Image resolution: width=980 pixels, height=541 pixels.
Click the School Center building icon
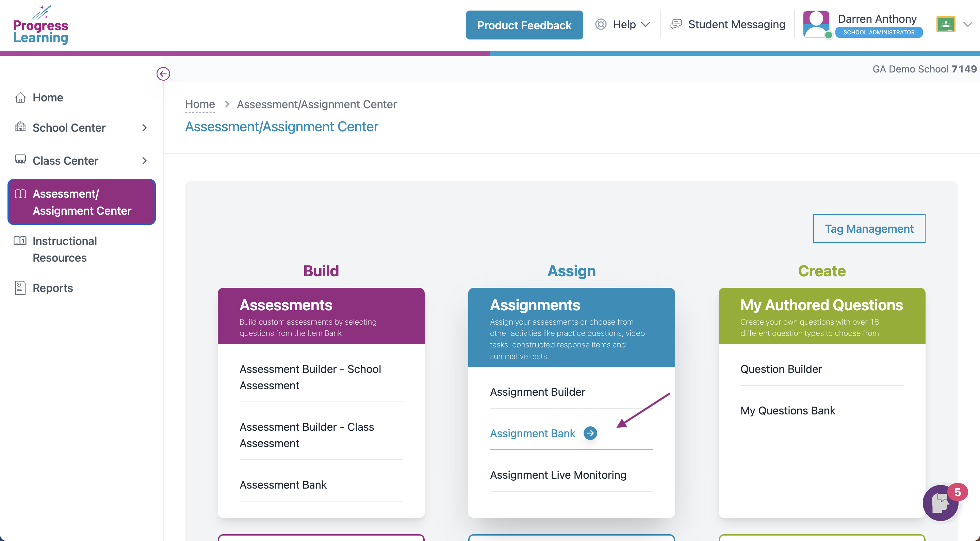coord(20,127)
